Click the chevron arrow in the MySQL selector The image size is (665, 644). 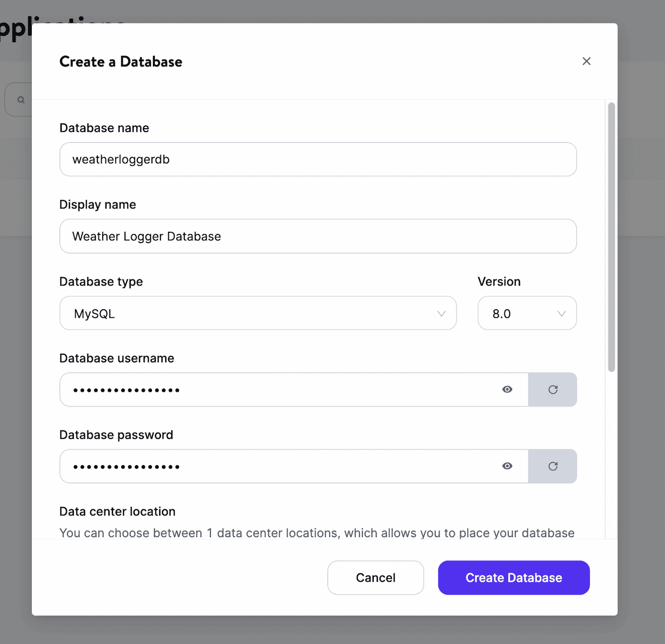pyautogui.click(x=441, y=313)
